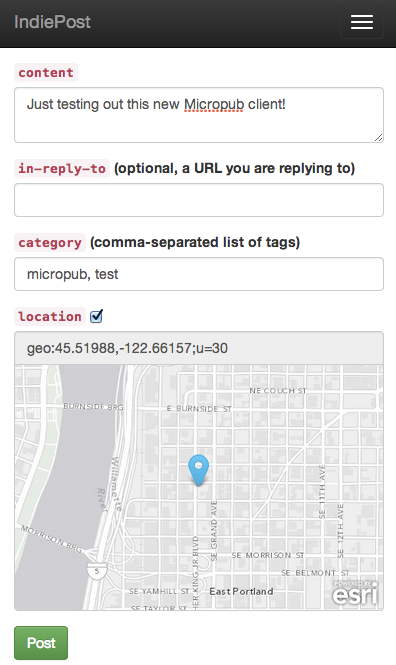Submit with the green Post button

click(41, 643)
